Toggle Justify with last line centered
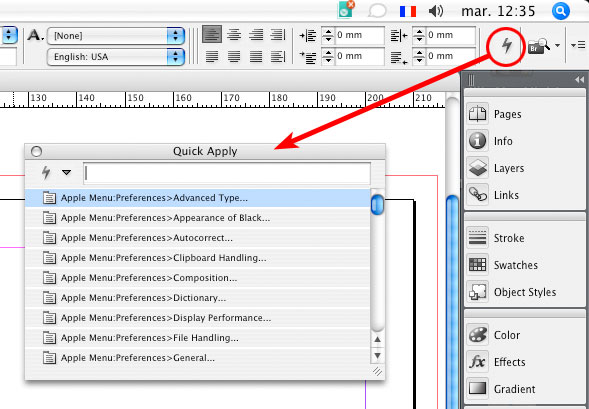589x409 pixels. point(234,57)
